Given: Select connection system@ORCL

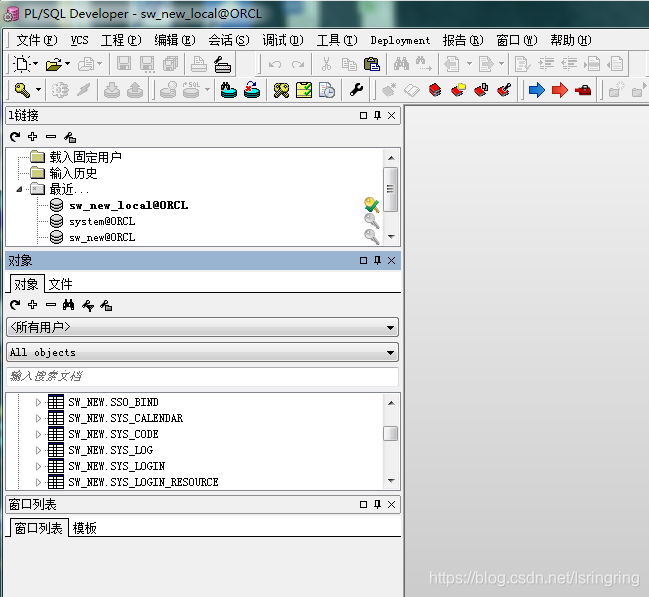Looking at the screenshot, I should pos(102,221).
